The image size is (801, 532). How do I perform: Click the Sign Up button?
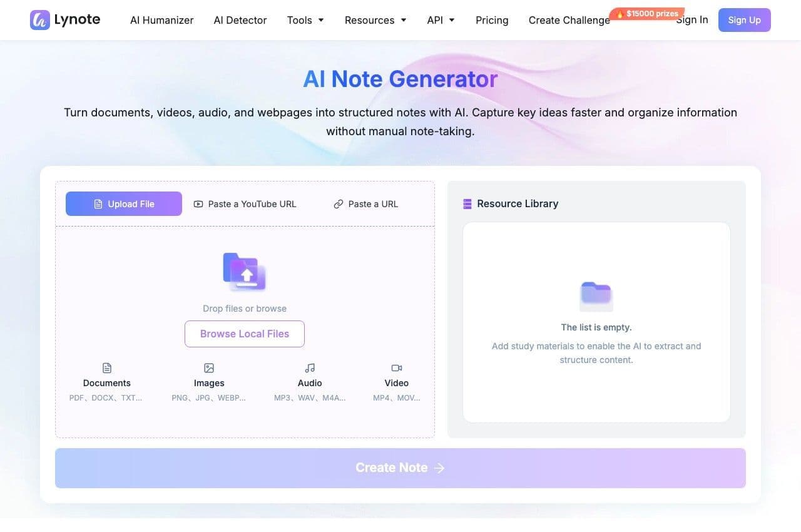pyautogui.click(x=745, y=20)
